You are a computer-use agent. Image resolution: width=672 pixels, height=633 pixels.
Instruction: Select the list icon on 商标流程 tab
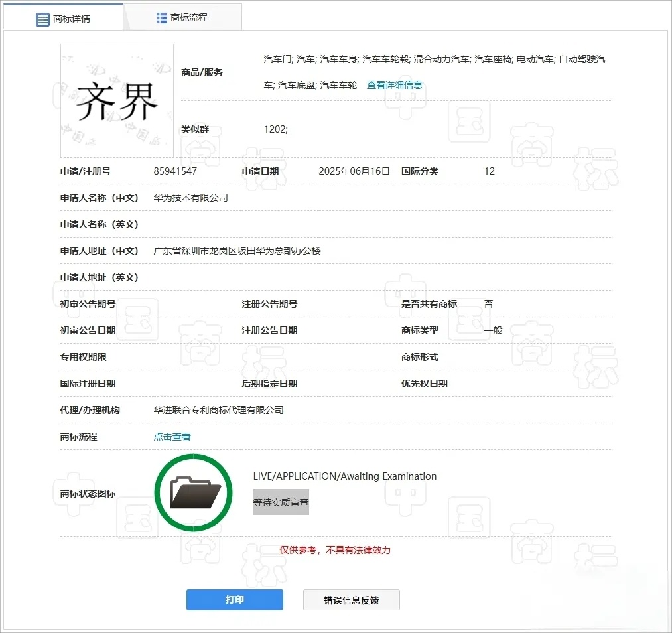pos(161,17)
